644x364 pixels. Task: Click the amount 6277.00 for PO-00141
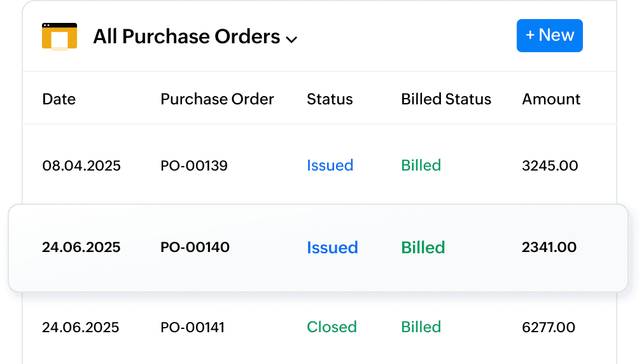coord(548,328)
